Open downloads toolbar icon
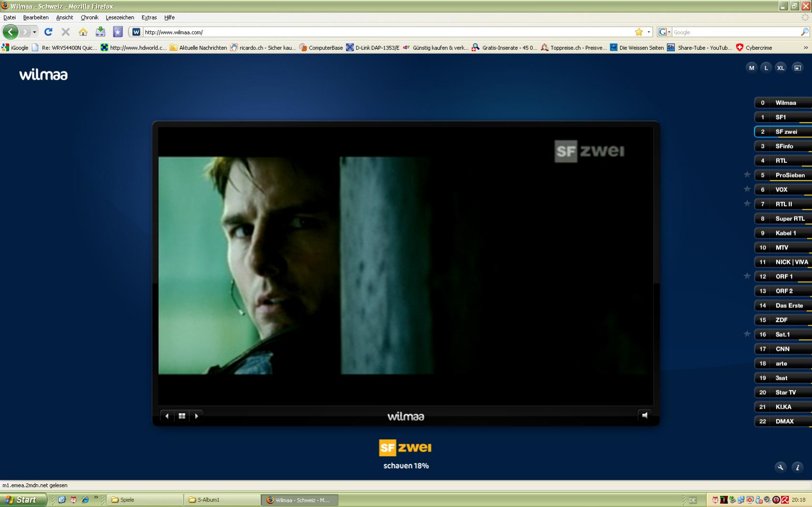Viewport: 812px width, 507px height. (x=100, y=32)
